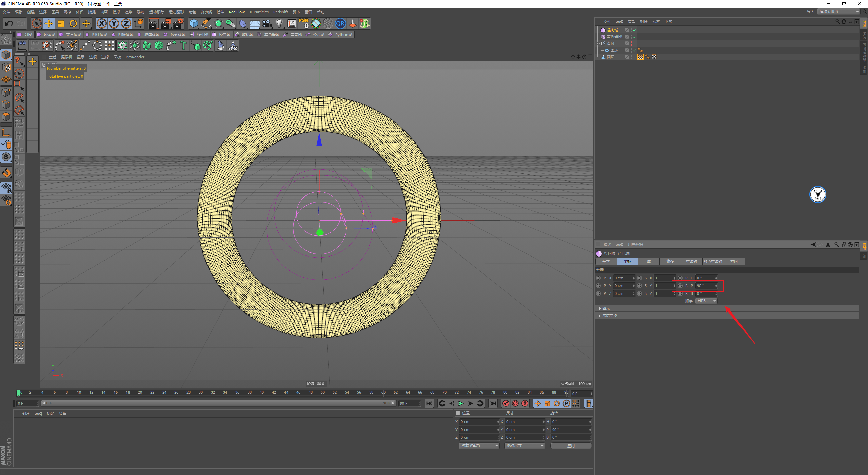Click the Undo arrow icon

click(x=9, y=23)
